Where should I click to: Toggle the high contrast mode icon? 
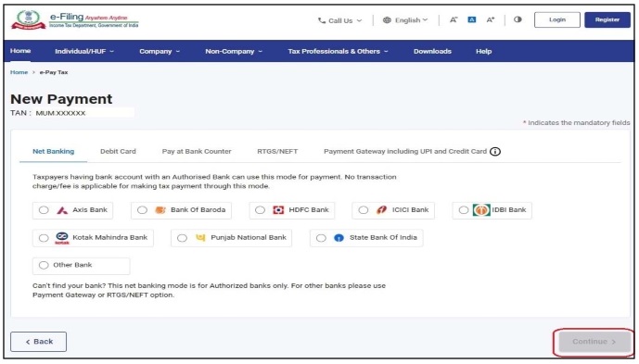point(518,19)
